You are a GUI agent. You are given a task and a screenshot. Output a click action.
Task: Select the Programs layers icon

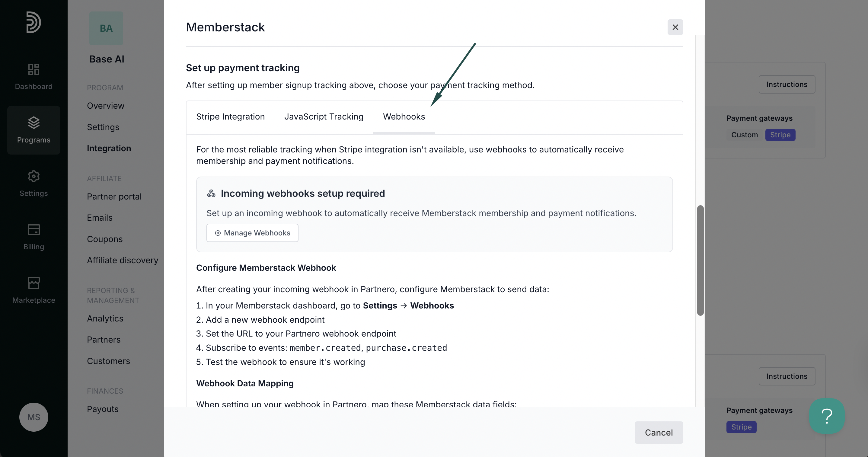34,123
